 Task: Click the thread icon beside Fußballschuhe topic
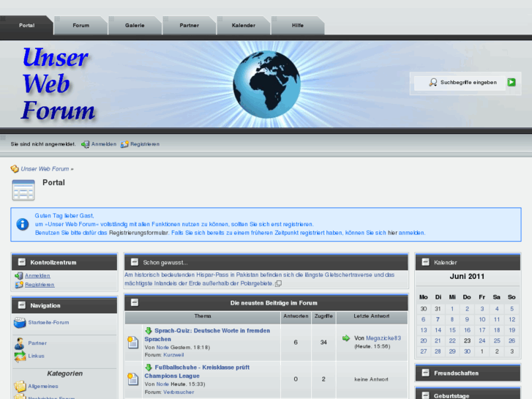point(132,379)
